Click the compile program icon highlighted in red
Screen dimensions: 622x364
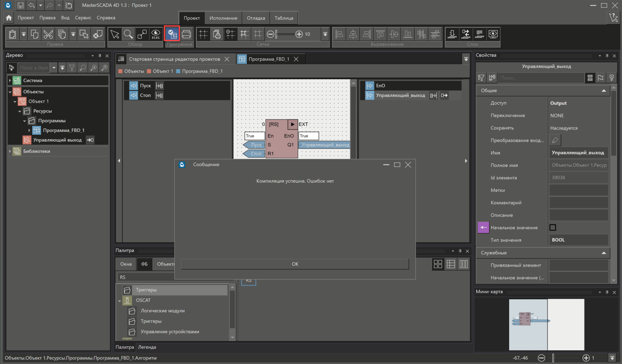click(172, 34)
